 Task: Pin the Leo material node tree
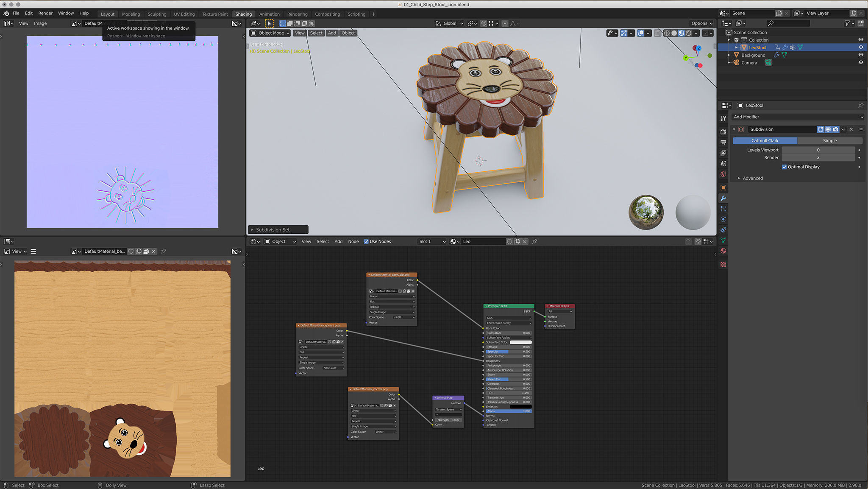(x=534, y=242)
